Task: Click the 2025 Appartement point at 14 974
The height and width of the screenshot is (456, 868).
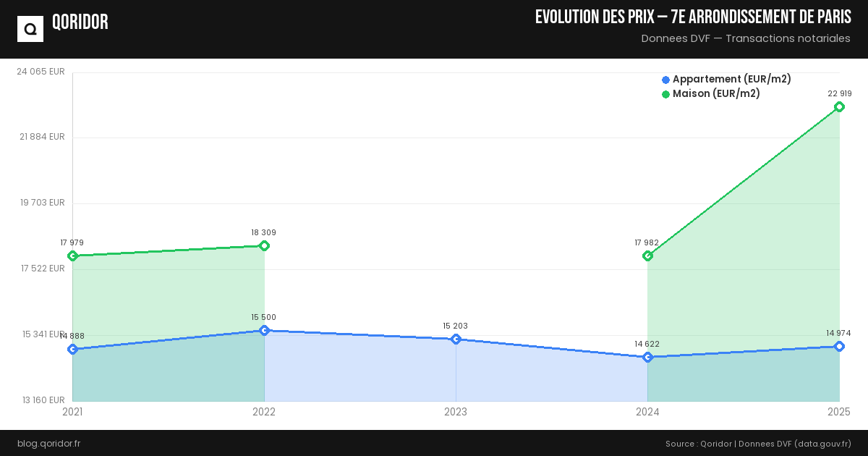Action: pyautogui.click(x=839, y=347)
